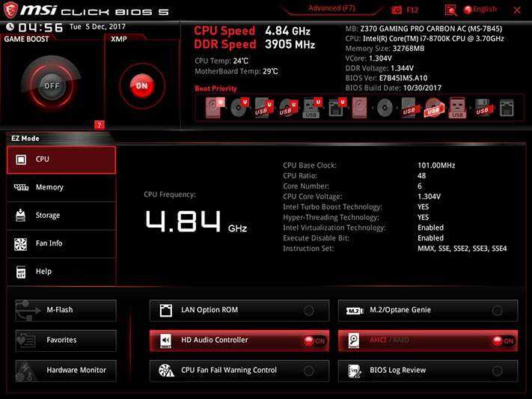Image resolution: width=532 pixels, height=399 pixels.
Task: Click the 'DDR Speed 3905 MHz' readout
Action: point(254,44)
